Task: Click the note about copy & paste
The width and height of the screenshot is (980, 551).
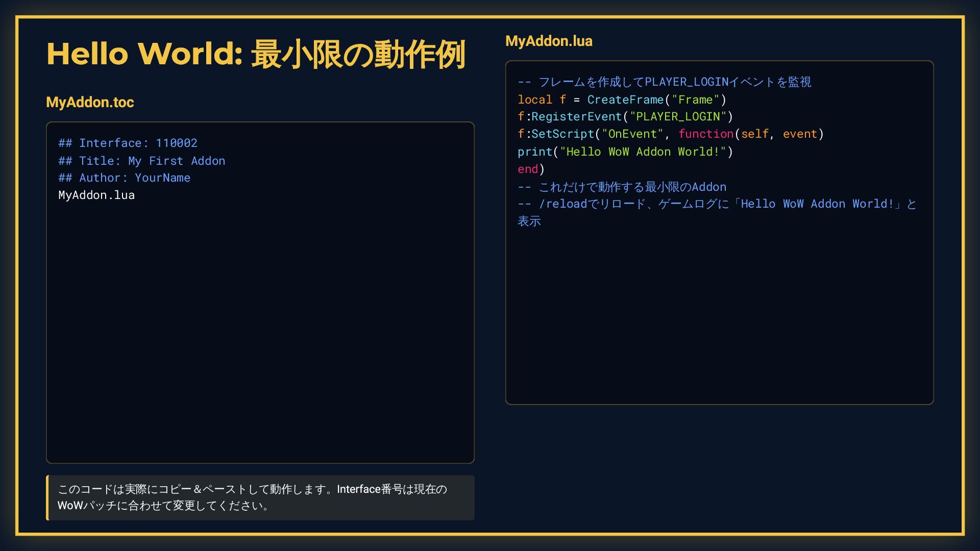Action: tap(252, 489)
